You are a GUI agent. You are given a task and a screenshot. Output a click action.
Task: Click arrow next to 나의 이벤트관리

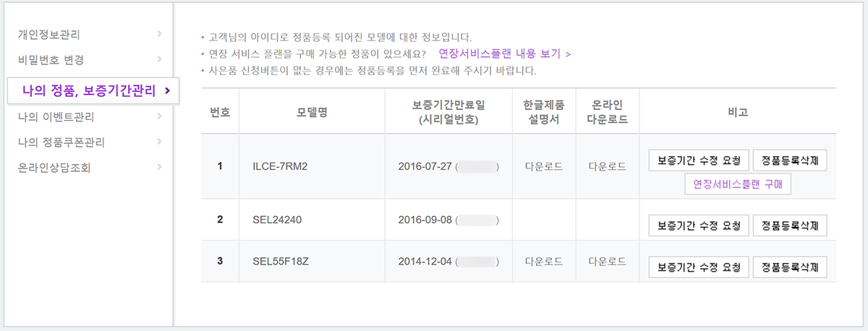159,117
